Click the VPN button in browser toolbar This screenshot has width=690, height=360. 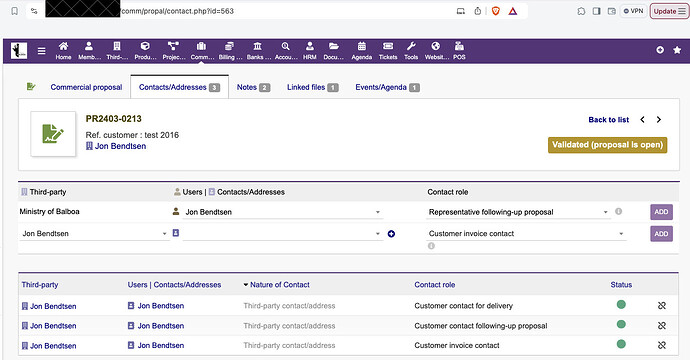(633, 11)
